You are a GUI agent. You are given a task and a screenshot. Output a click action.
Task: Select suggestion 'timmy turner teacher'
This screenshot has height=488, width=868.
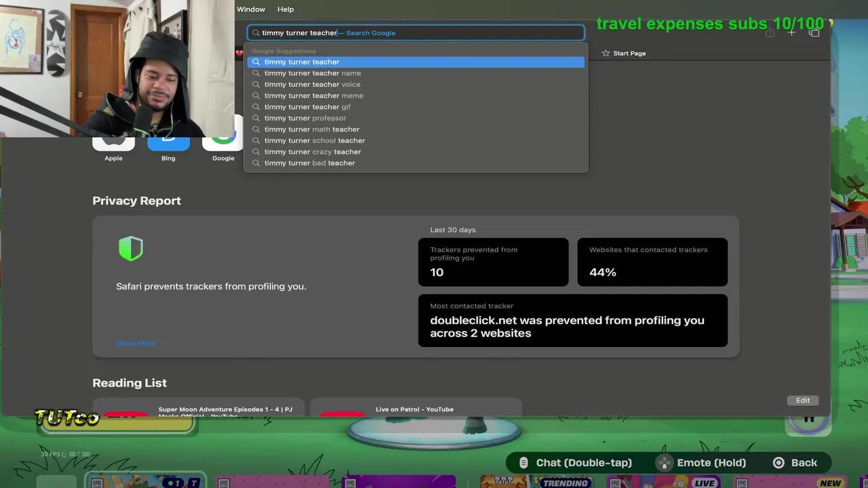click(x=416, y=62)
